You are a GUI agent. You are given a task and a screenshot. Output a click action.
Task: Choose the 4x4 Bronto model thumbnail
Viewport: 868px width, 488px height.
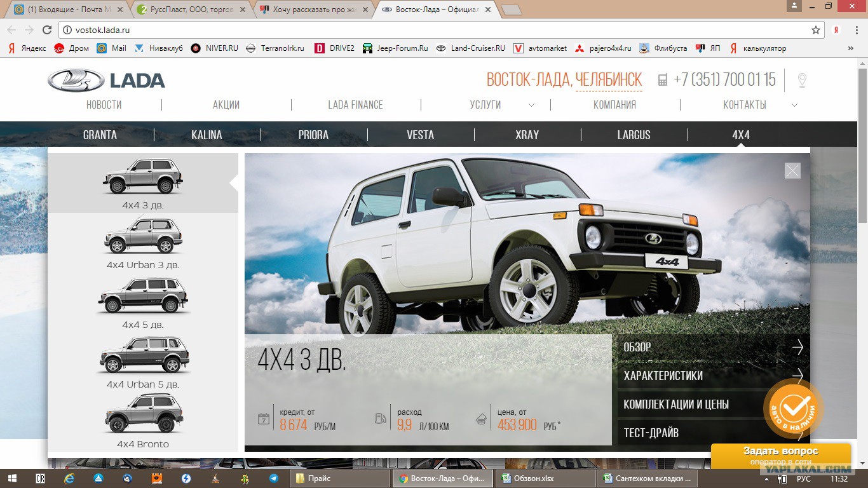coord(143,421)
